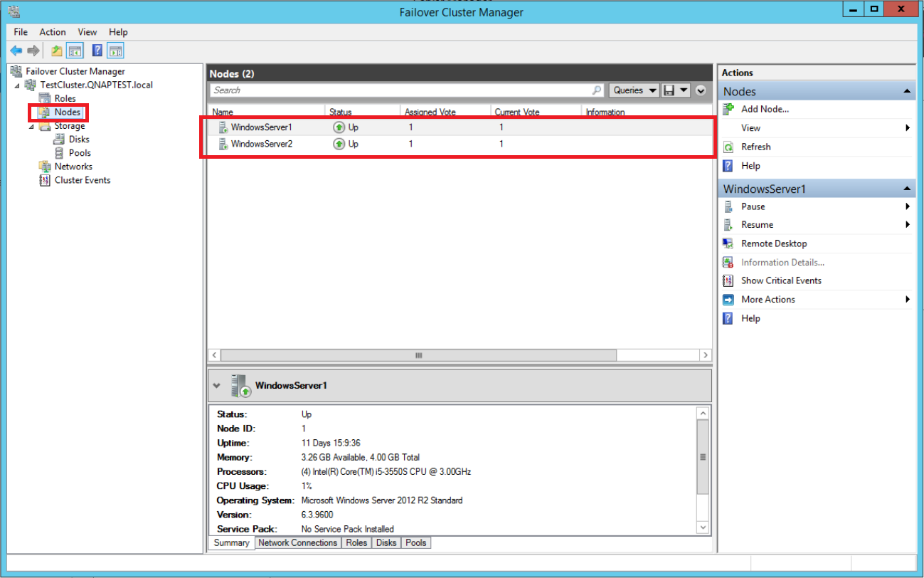The width and height of the screenshot is (924, 578).
Task: Click the Cluster Events tree icon
Action: [45, 180]
